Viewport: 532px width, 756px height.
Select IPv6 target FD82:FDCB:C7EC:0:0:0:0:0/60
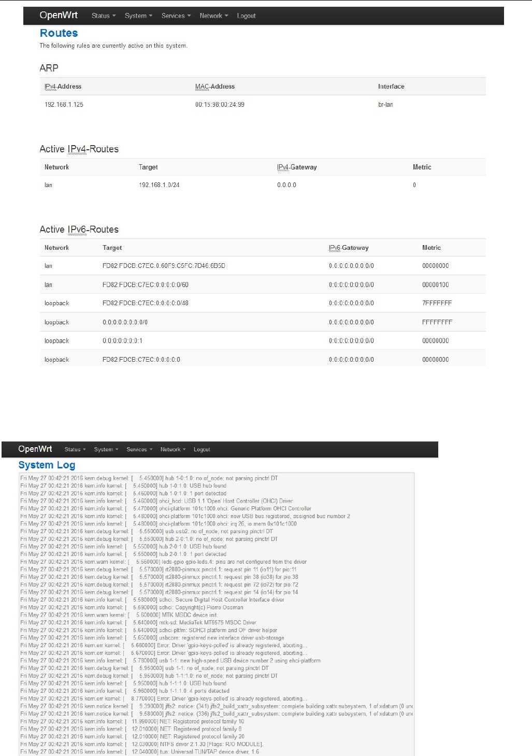coord(146,284)
